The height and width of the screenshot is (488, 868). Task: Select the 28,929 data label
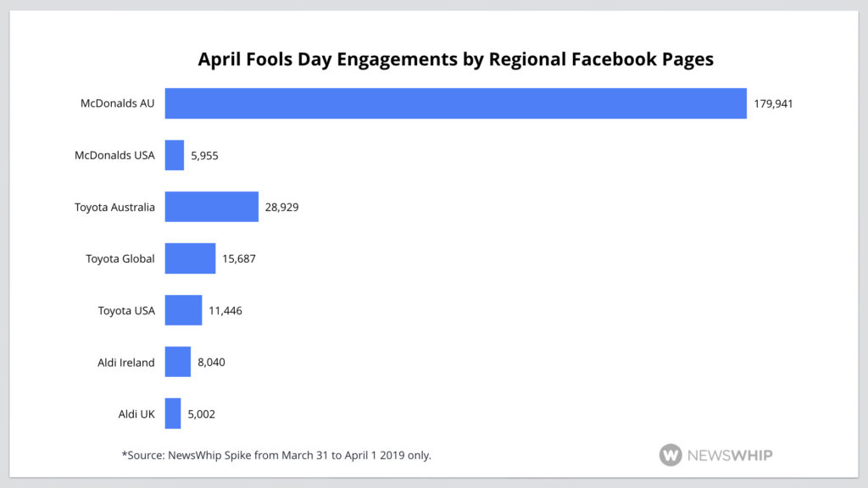point(281,208)
